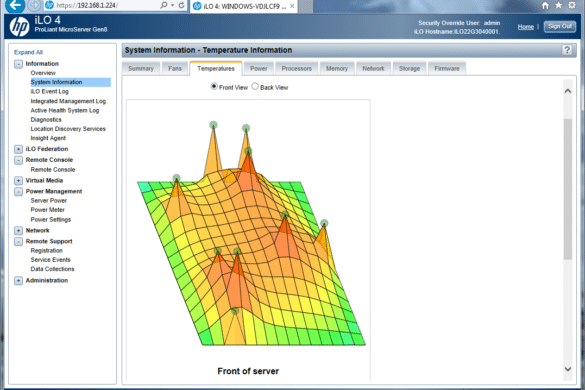Switch to the Fans tab
The height and width of the screenshot is (390, 585).
point(175,69)
